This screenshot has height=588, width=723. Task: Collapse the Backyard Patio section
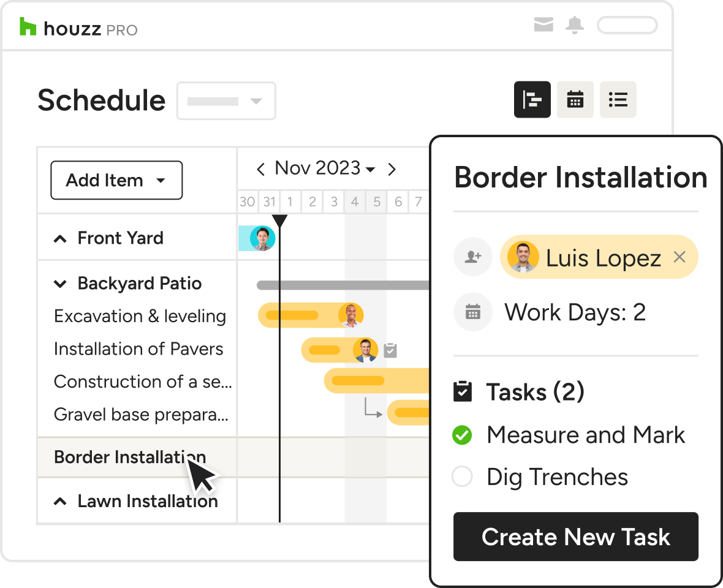[x=60, y=284]
